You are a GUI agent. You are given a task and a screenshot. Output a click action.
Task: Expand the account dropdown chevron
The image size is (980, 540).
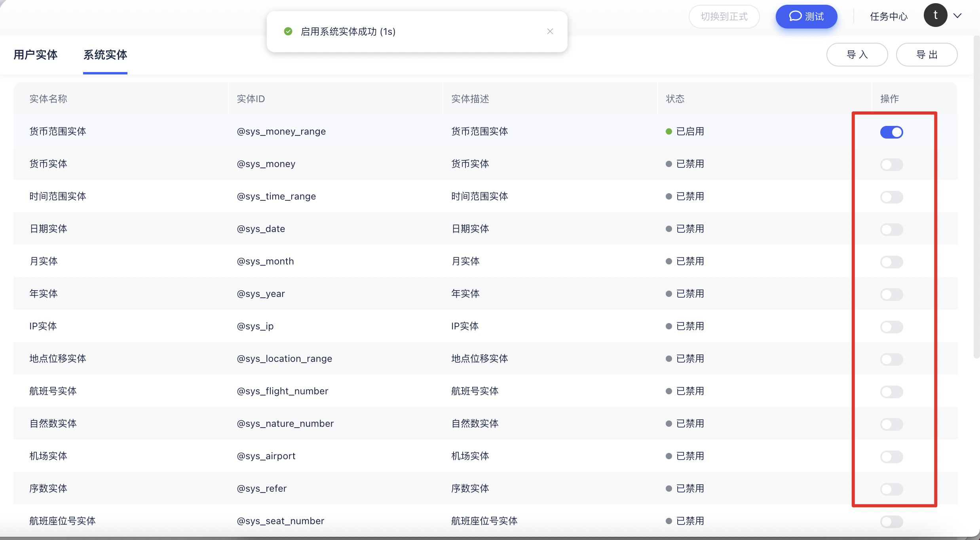pos(957,16)
